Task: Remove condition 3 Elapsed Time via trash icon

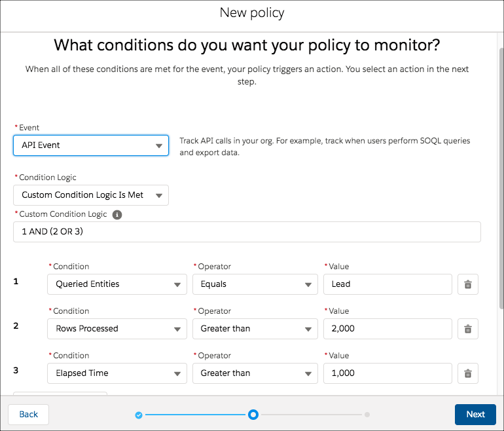Action: click(x=468, y=373)
